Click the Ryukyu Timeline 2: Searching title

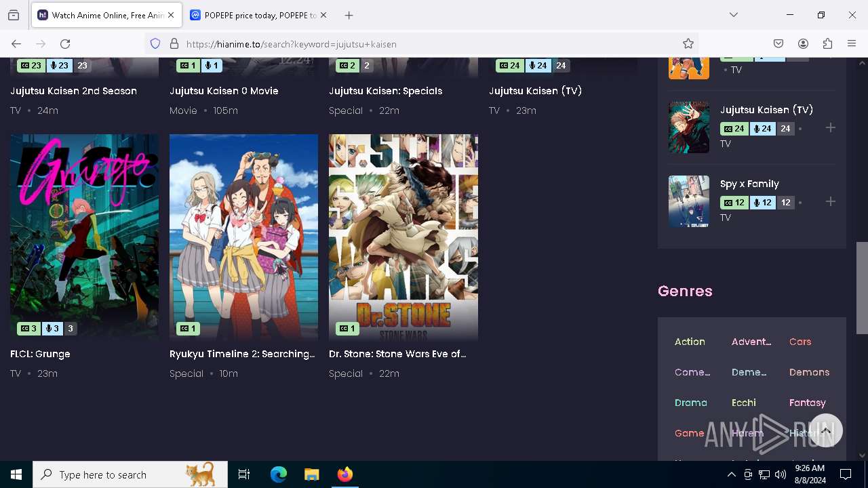click(242, 354)
